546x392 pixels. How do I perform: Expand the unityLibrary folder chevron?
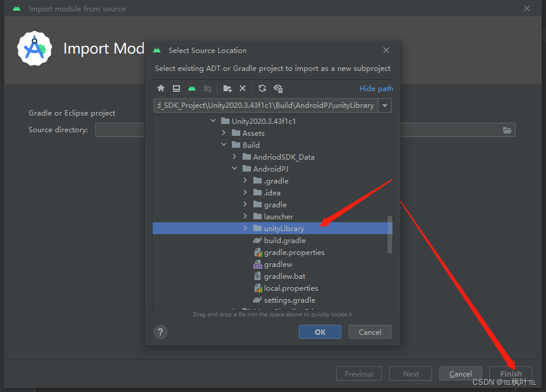[x=245, y=228]
